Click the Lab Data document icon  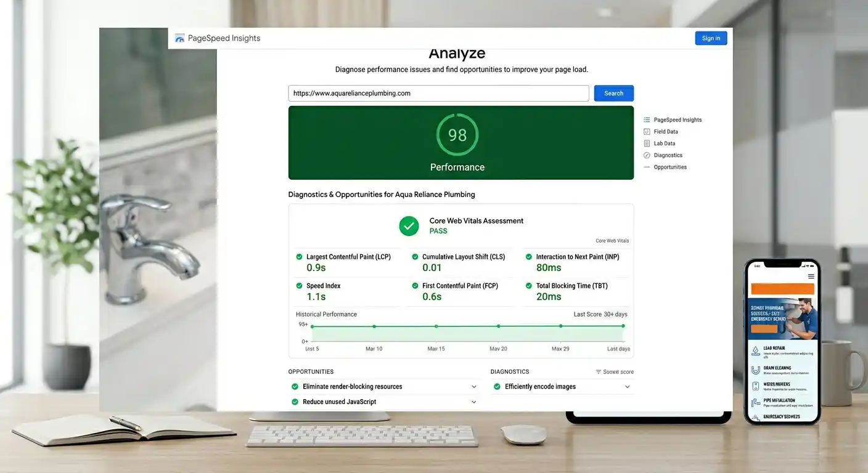point(647,144)
